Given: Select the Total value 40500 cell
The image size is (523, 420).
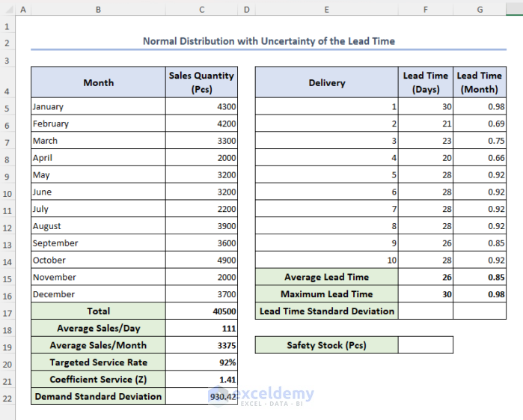Looking at the screenshot, I should pos(201,311).
